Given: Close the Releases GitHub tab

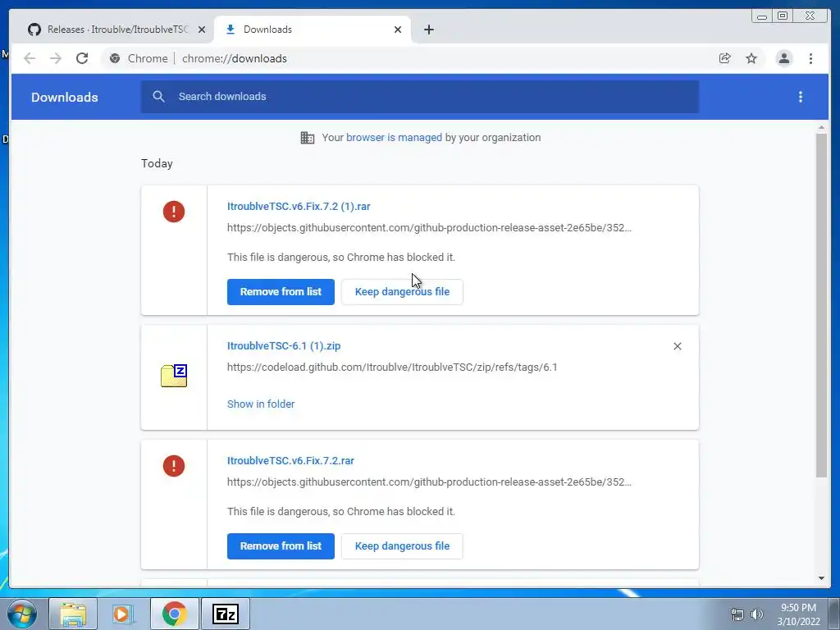Looking at the screenshot, I should pos(202,30).
